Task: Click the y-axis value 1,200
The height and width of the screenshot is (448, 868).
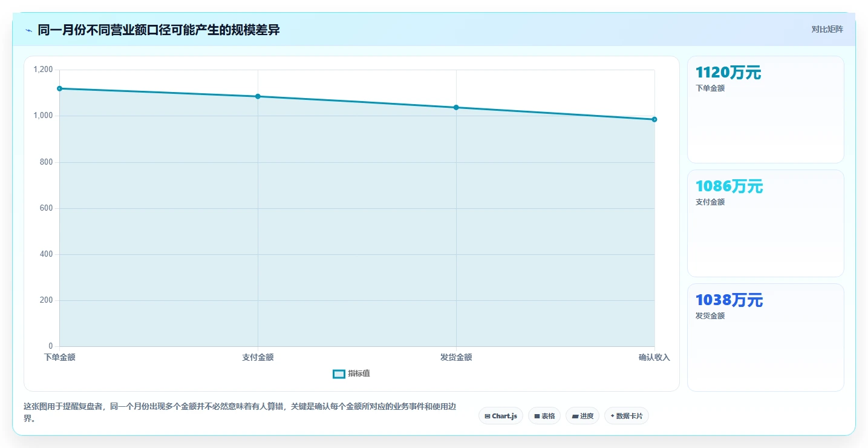Action: [x=43, y=70]
